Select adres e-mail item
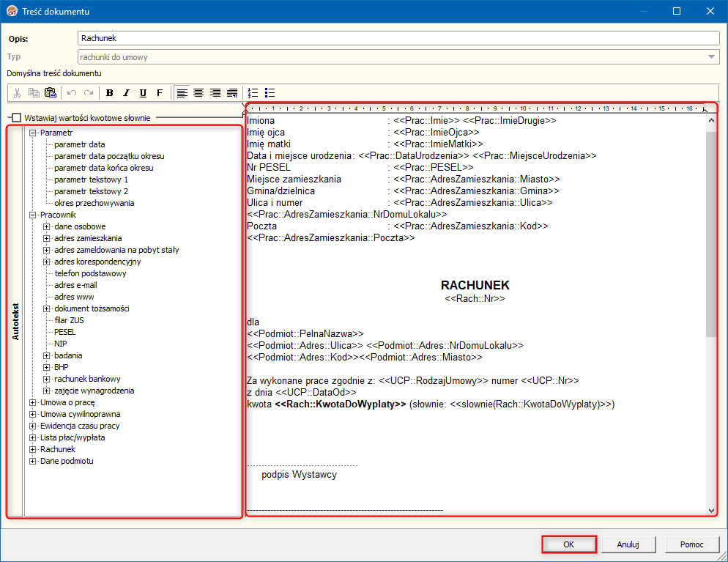Image resolution: width=728 pixels, height=562 pixels. coord(75,285)
